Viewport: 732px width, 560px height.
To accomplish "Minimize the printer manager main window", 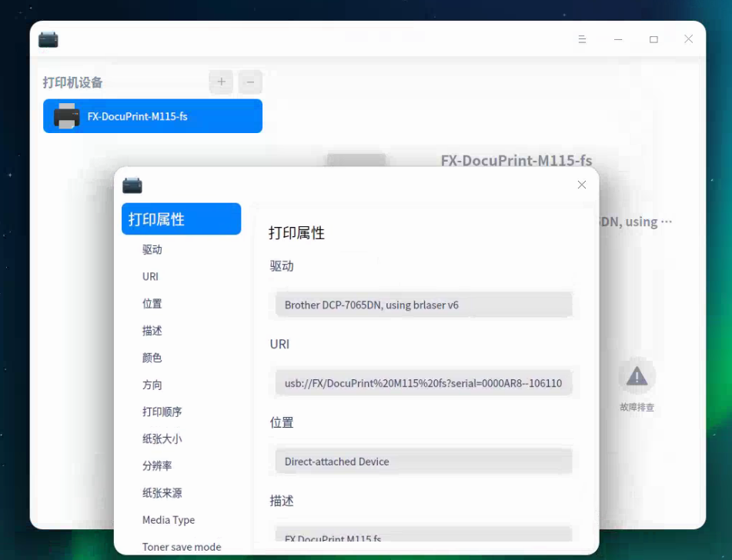I will (x=618, y=39).
